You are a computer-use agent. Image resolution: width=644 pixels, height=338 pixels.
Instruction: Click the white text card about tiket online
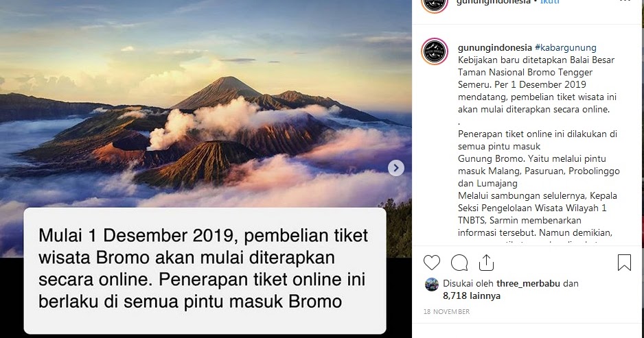pyautogui.click(x=205, y=271)
